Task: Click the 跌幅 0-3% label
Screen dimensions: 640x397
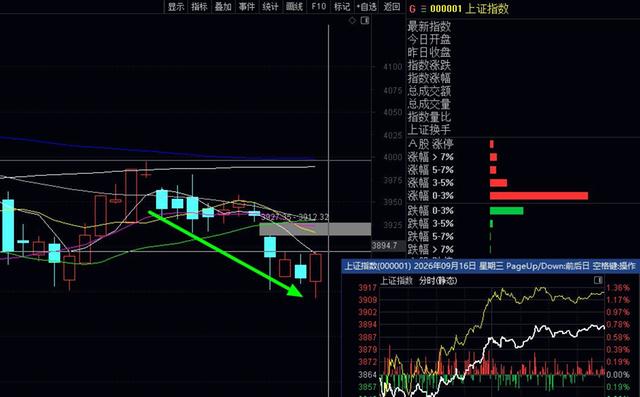Action: click(431, 211)
